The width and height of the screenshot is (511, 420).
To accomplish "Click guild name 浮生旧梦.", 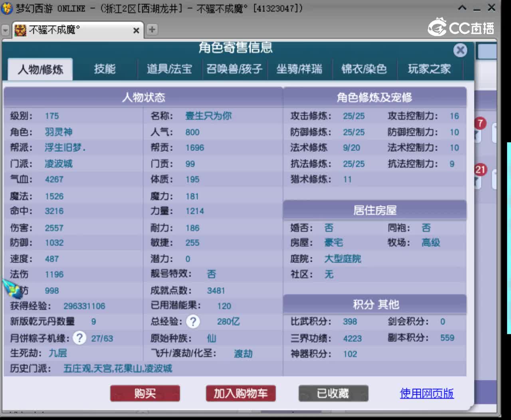I will pyautogui.click(x=65, y=148).
